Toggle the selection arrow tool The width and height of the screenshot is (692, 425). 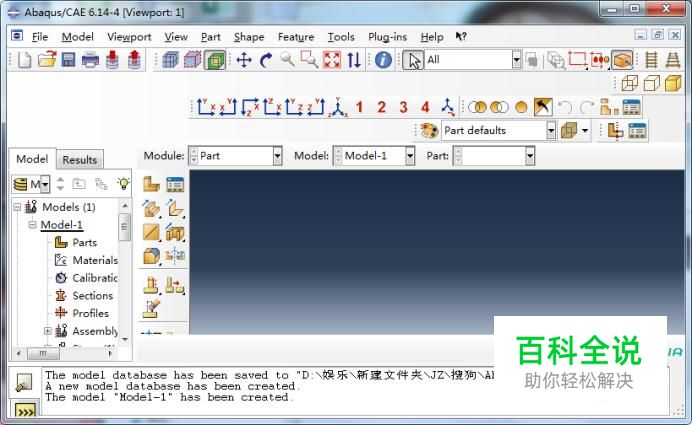click(413, 60)
